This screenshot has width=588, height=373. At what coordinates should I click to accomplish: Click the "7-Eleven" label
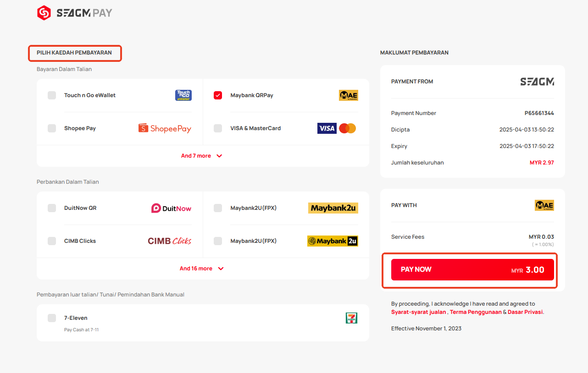pyautogui.click(x=76, y=318)
